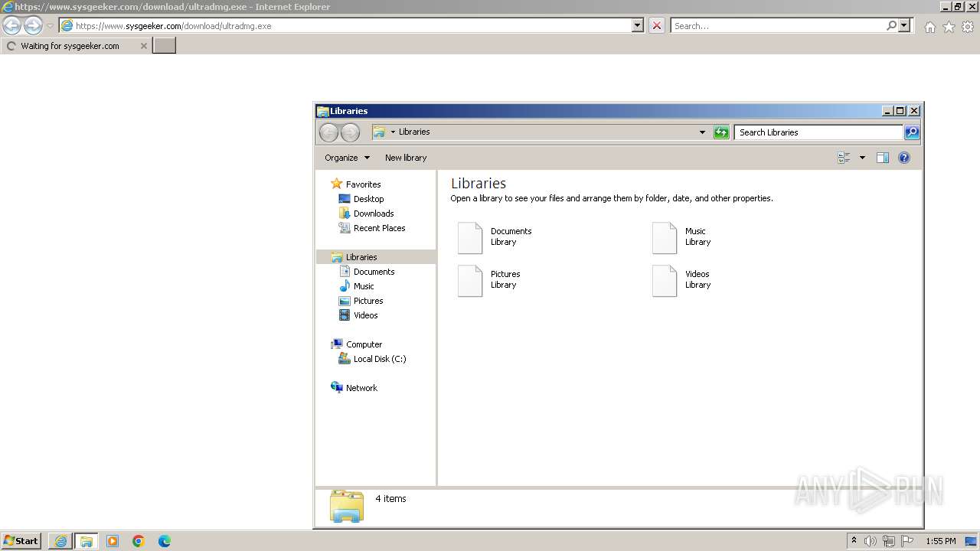Click the breadcrumb arrow before Libraries
This screenshot has width=980, height=551.
pos(393,132)
